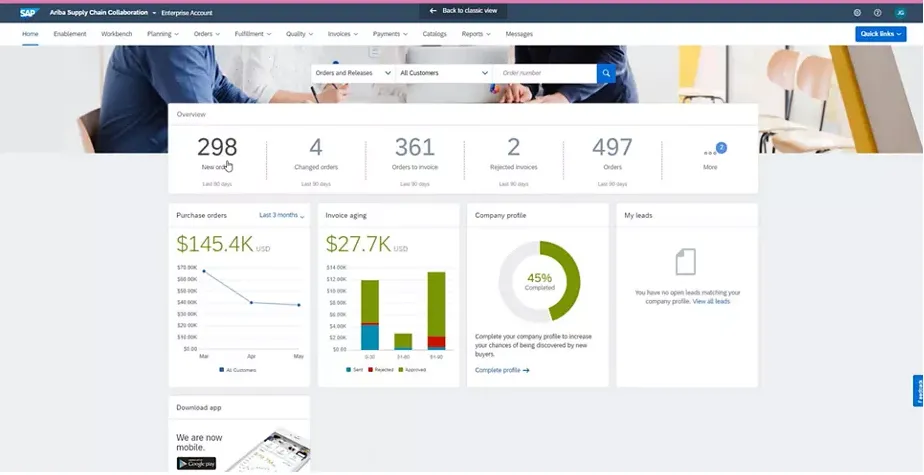Toggle the Rejected legend in Invoice aging
924x475 pixels.
(381, 369)
